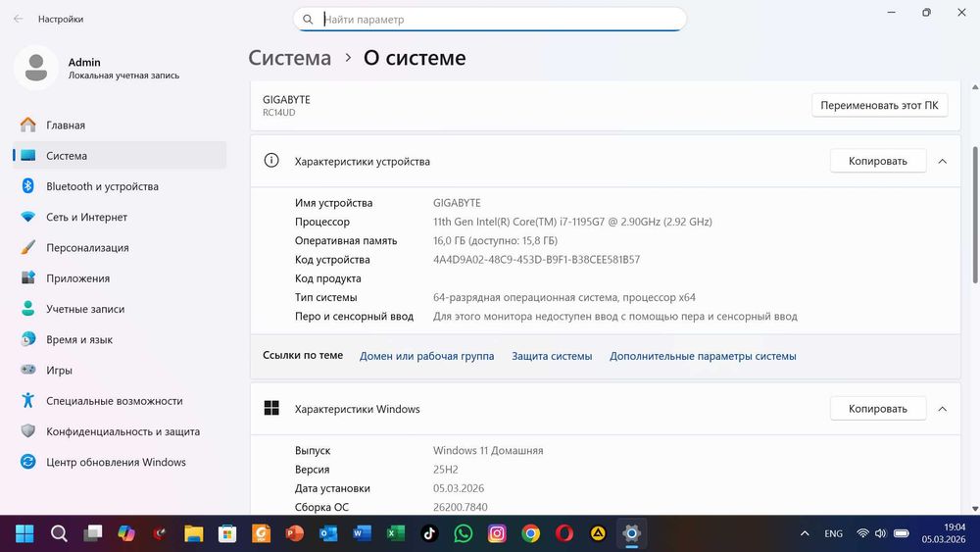Open Учетные записи settings

point(120,309)
